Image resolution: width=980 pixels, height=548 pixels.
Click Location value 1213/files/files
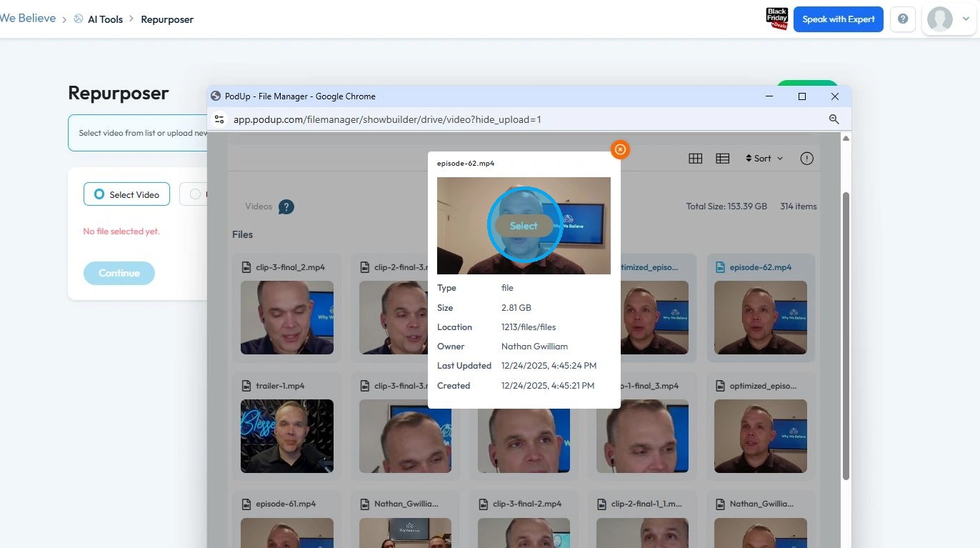529,327
